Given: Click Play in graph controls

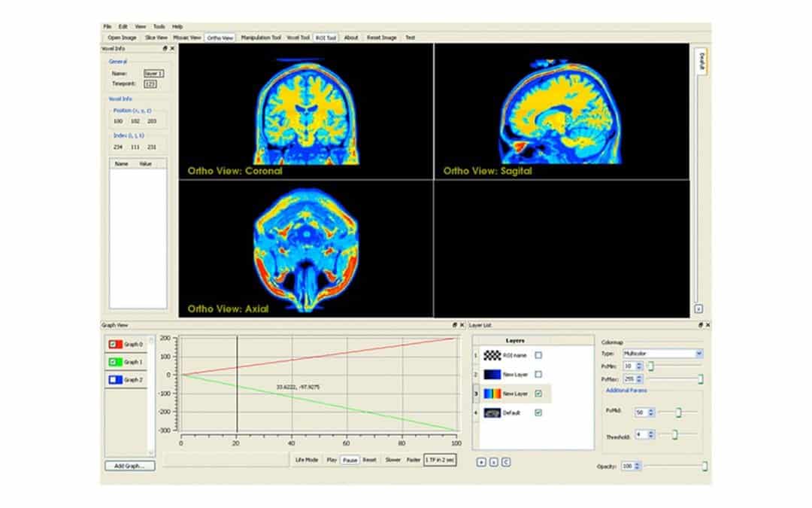Looking at the screenshot, I should click(332, 460).
